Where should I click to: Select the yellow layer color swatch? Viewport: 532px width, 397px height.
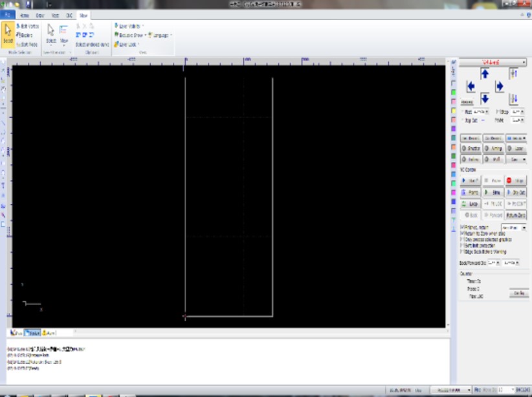pos(454,110)
